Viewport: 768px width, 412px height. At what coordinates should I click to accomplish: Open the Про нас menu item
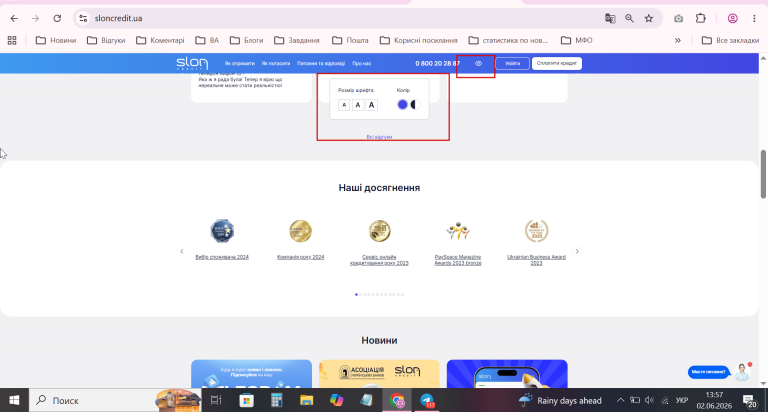click(361, 64)
